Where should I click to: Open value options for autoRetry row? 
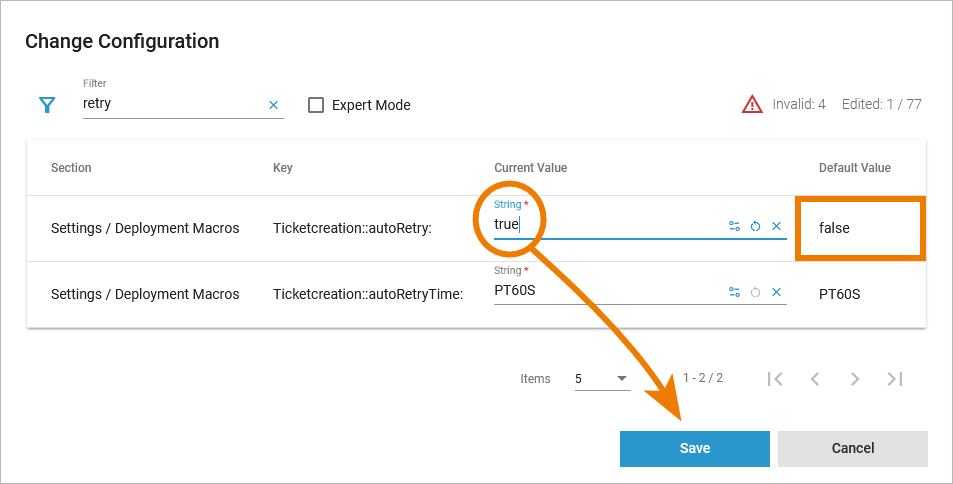click(734, 226)
